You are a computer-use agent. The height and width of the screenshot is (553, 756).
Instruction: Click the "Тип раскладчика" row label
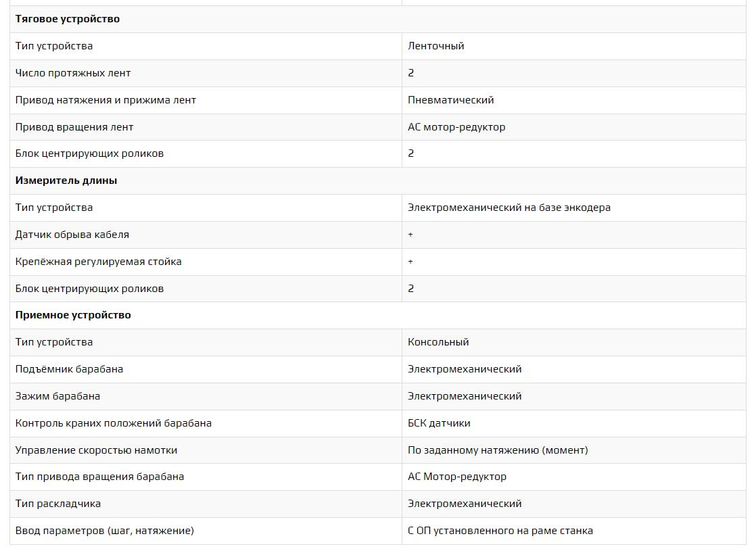(x=58, y=504)
